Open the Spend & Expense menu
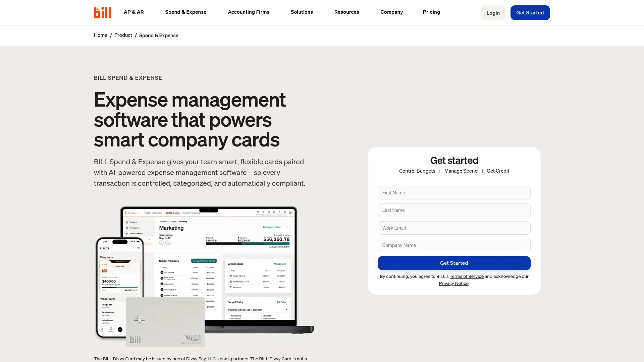This screenshot has height=362, width=644. point(185,12)
